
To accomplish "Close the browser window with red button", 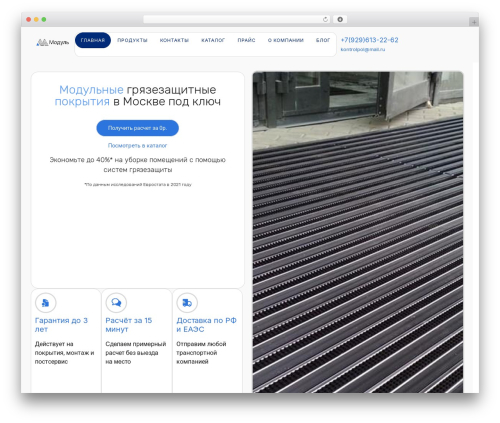I will tap(29, 19).
